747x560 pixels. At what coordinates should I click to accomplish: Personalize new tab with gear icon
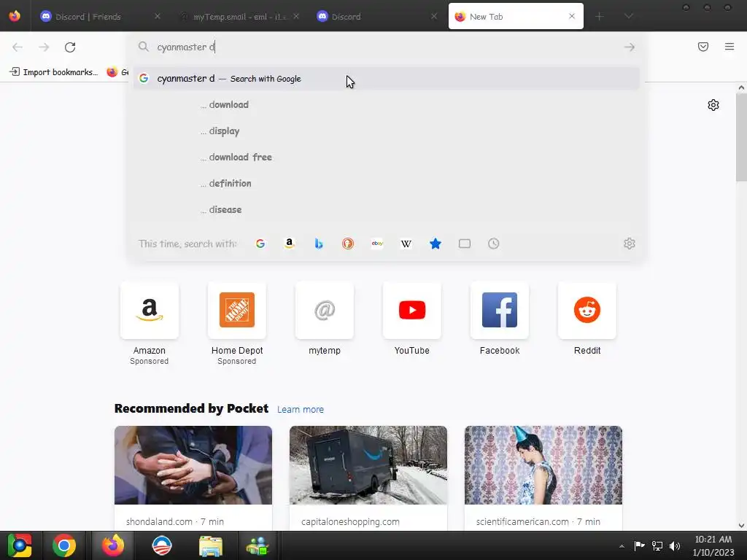pos(713,105)
